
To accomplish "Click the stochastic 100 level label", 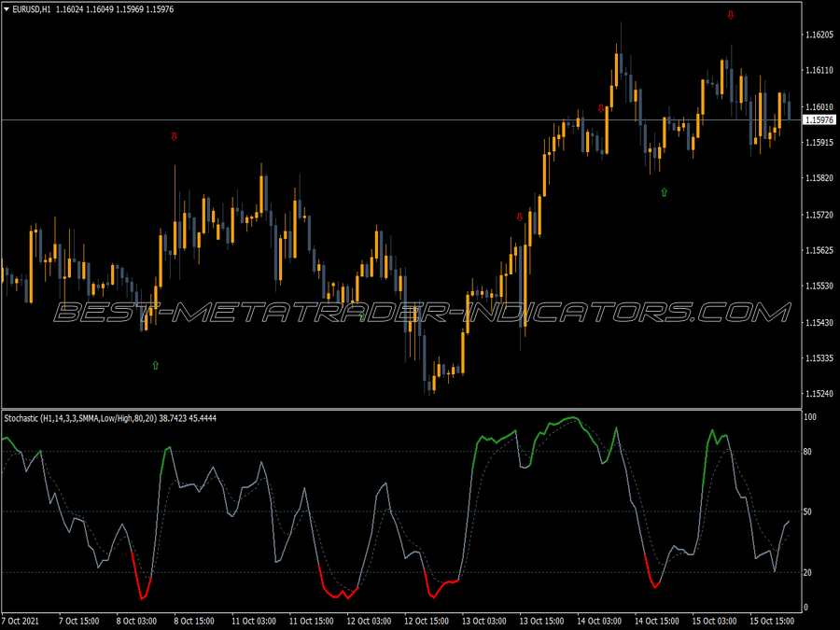I will (x=810, y=417).
